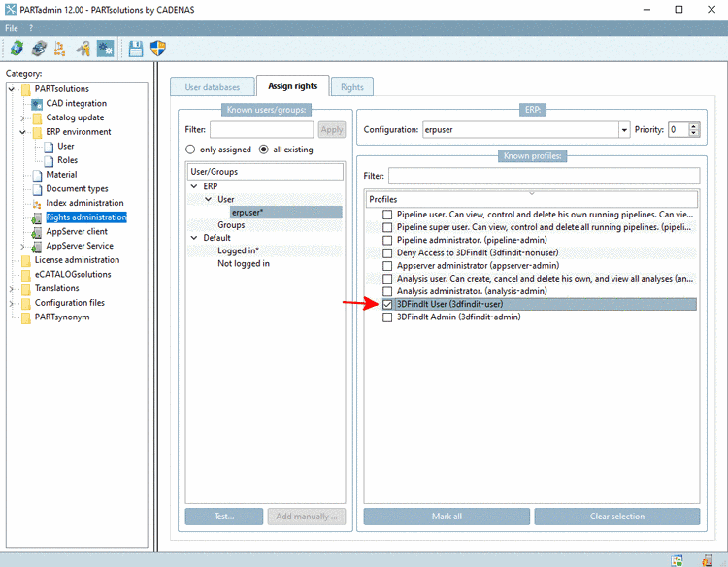Collapse the PARTsolutions tree node

click(x=11, y=89)
